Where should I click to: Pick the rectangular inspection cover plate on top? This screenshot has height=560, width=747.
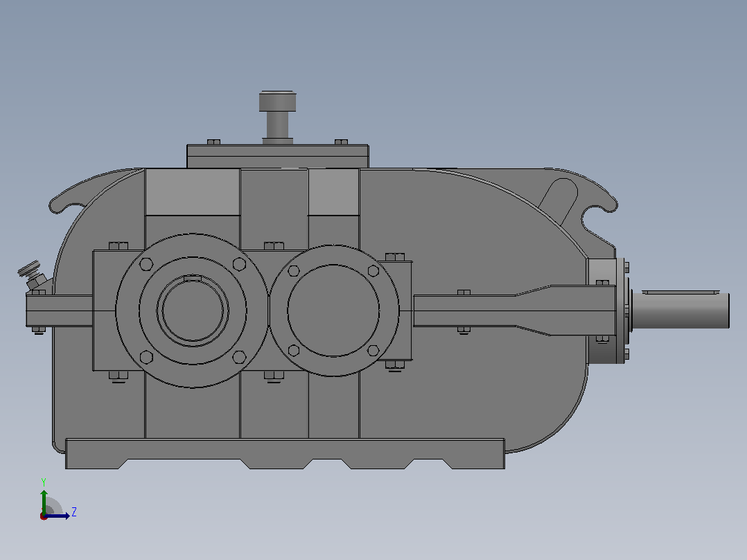(x=278, y=157)
